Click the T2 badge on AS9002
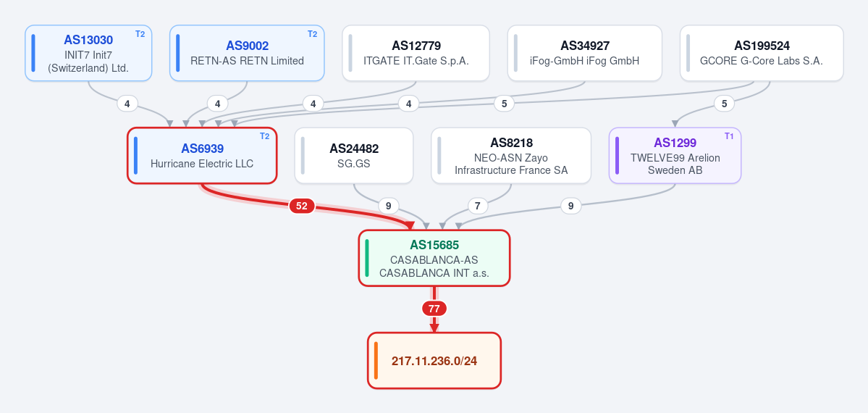This screenshot has width=868, height=413. pyautogui.click(x=312, y=34)
